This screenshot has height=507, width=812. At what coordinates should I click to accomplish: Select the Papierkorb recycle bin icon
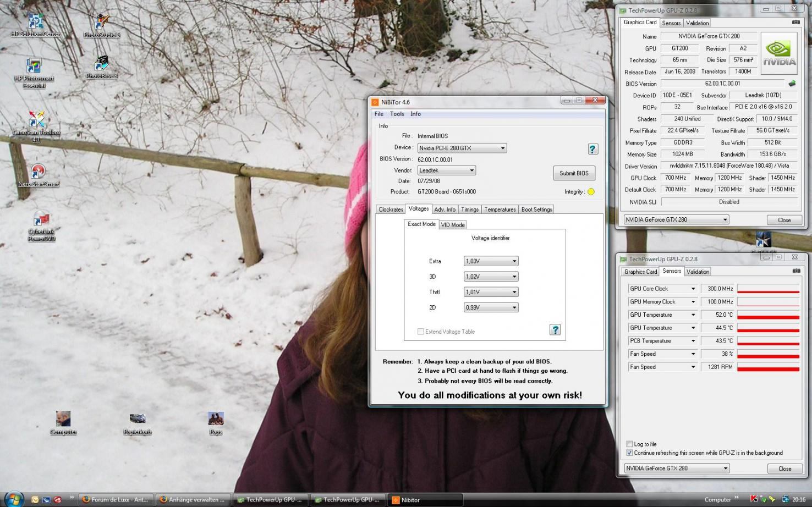[x=138, y=423]
